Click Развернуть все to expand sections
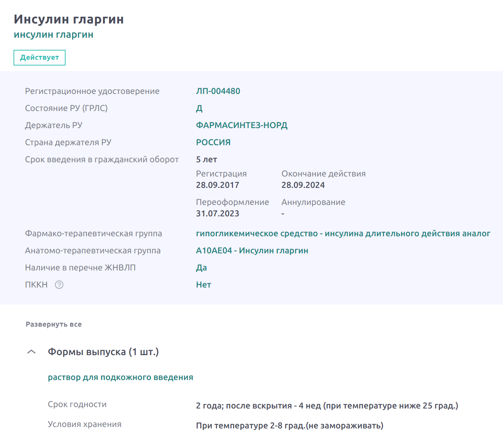 point(54,325)
